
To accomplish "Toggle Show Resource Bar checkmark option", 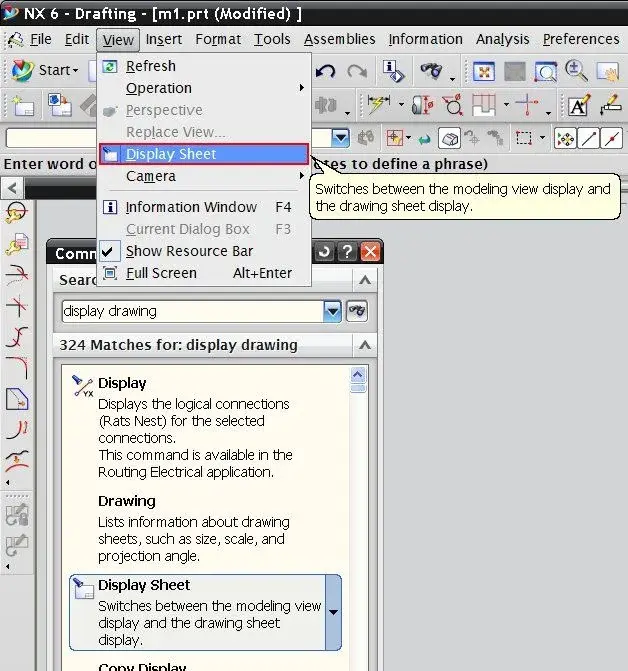I will [189, 251].
